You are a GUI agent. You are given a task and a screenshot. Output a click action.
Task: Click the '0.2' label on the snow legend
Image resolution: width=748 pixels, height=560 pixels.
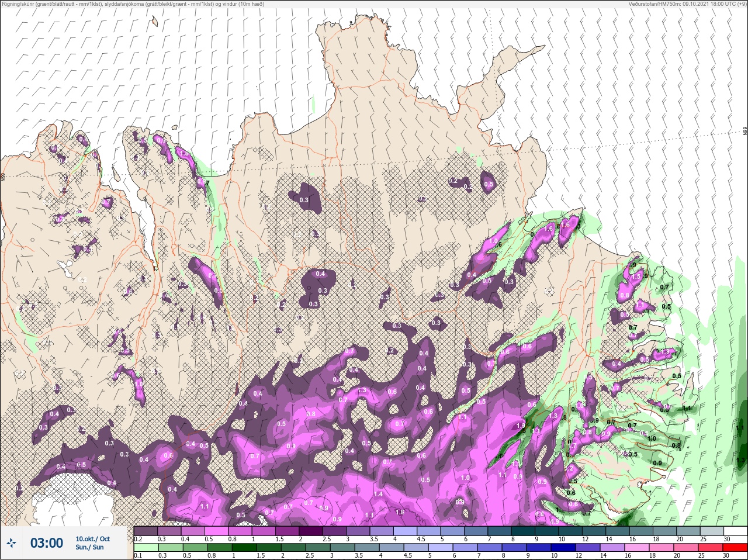(138, 539)
